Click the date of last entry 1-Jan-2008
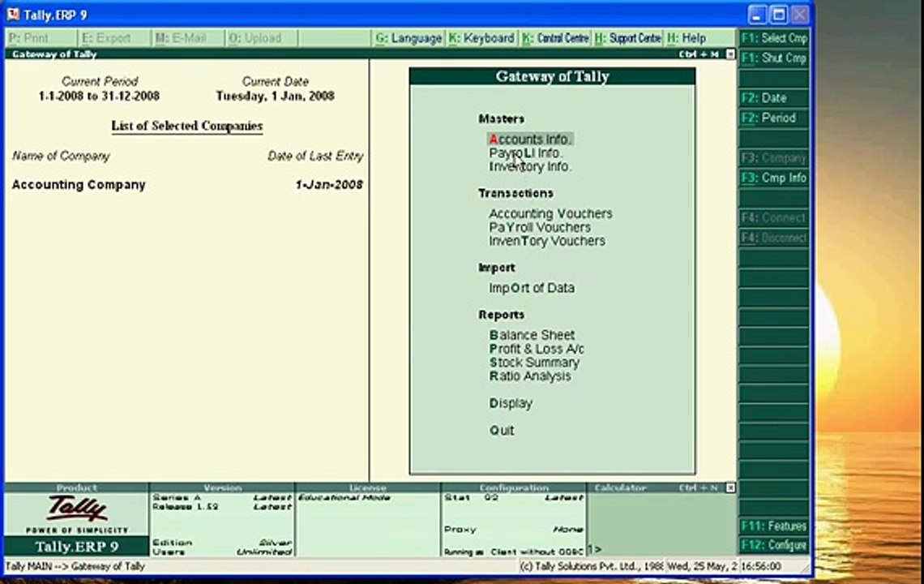The width and height of the screenshot is (924, 584). point(329,185)
